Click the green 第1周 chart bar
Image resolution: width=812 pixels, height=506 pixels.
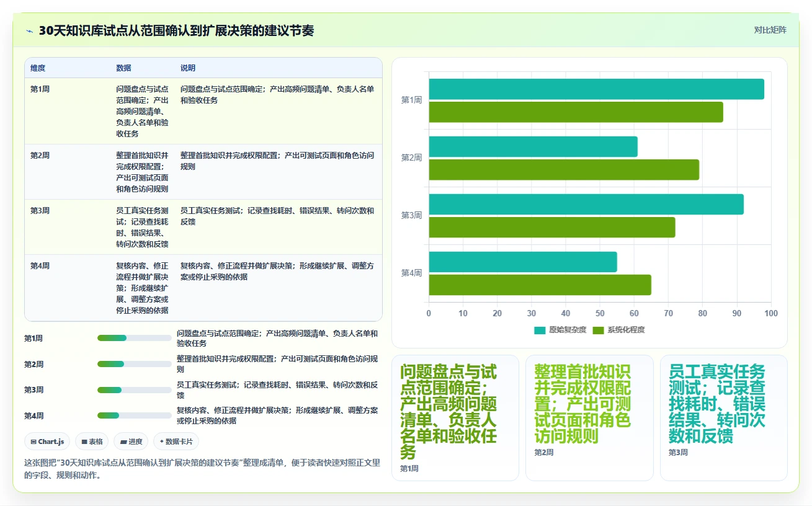(x=576, y=112)
